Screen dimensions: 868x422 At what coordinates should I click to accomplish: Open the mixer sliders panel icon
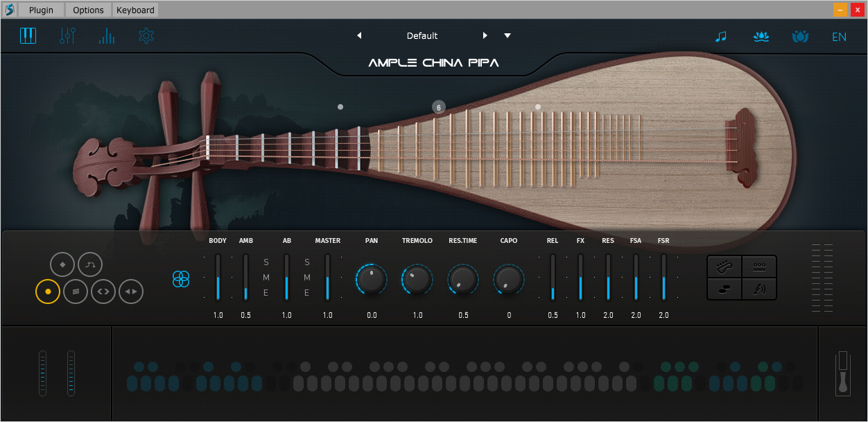pos(67,35)
